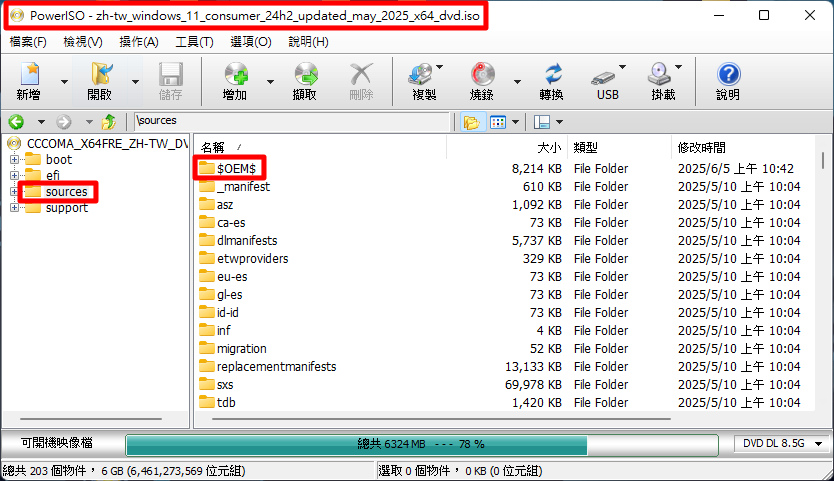Image resolution: width=834 pixels, height=481 pixels.
Task: Select the _manifest folder row
Action: [504, 187]
